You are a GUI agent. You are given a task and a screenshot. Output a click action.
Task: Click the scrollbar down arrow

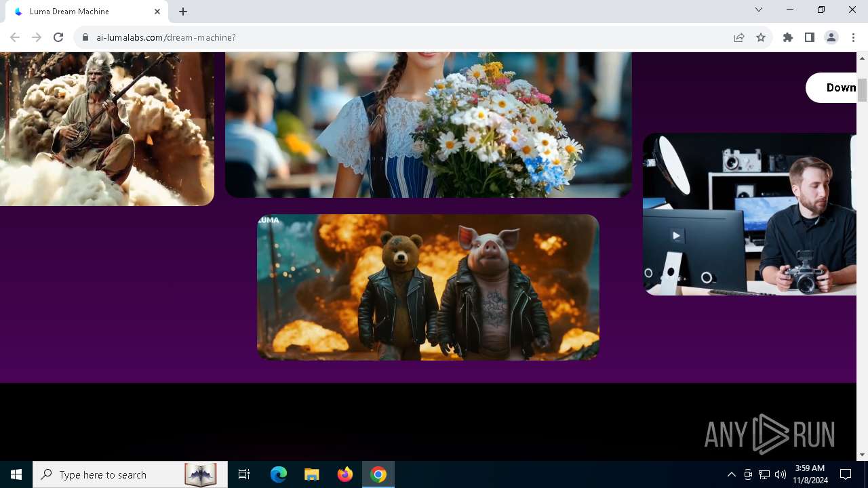863,455
